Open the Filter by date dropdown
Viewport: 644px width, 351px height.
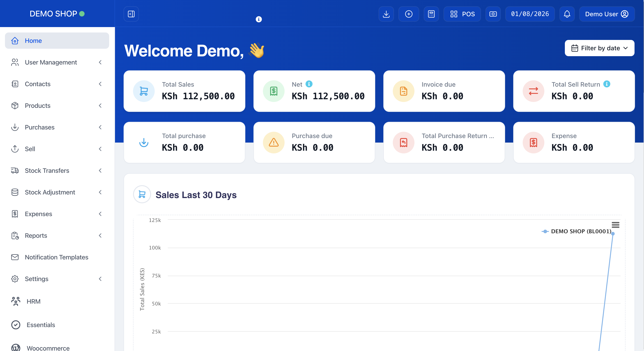pos(599,48)
